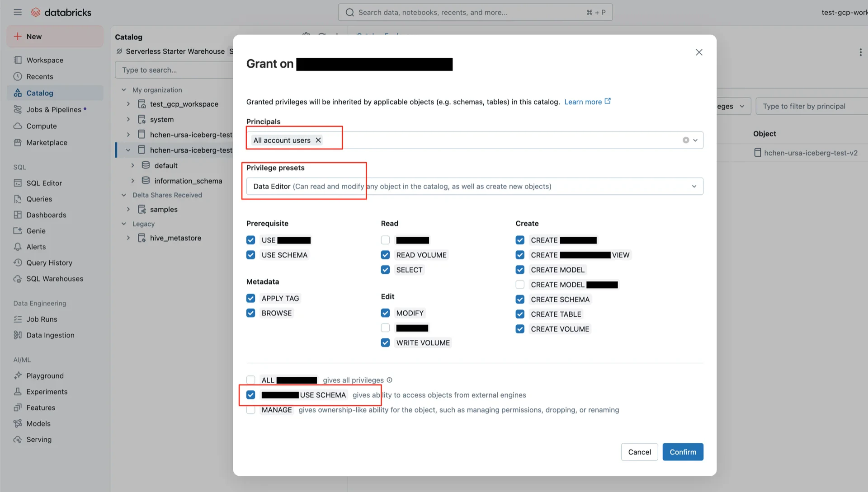Viewport: 868px width, 492px height.
Task: Click the catalog Type to search field
Action: point(174,70)
